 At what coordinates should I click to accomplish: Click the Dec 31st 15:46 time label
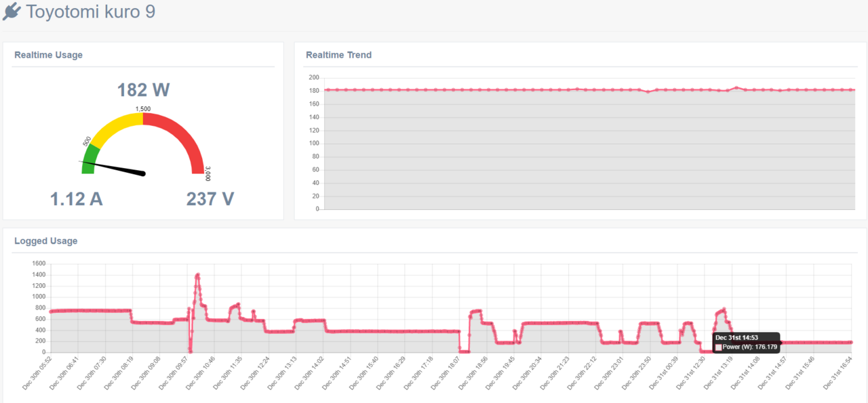point(799,373)
